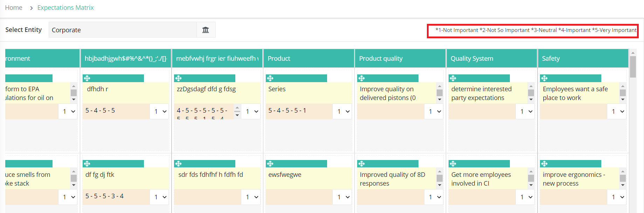Select the Quality System column header
This screenshot has width=644, height=213.
point(491,58)
